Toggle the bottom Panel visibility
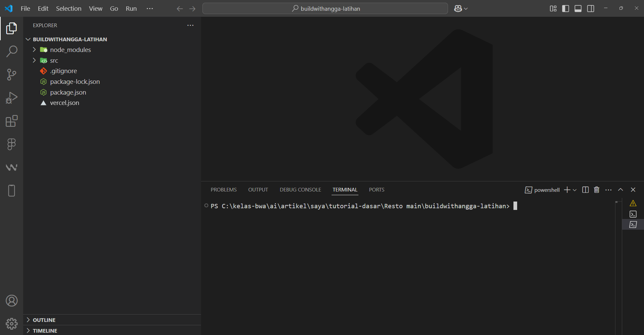This screenshot has width=644, height=335. 578,9
